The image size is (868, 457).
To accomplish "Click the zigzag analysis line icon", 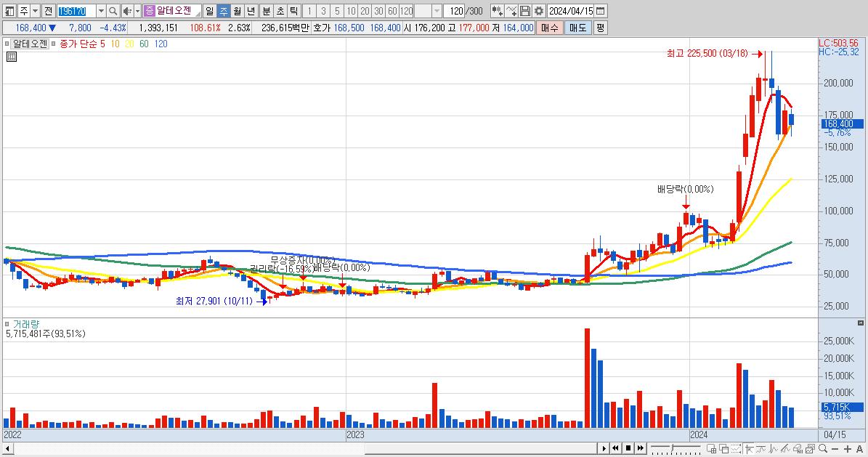I will click(774, 449).
